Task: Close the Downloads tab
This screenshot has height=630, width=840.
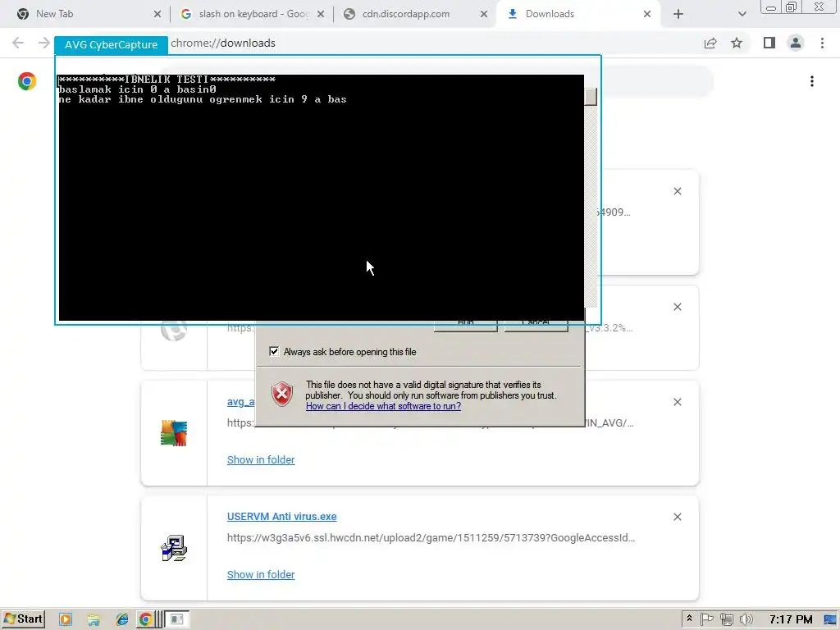Action: point(647,14)
